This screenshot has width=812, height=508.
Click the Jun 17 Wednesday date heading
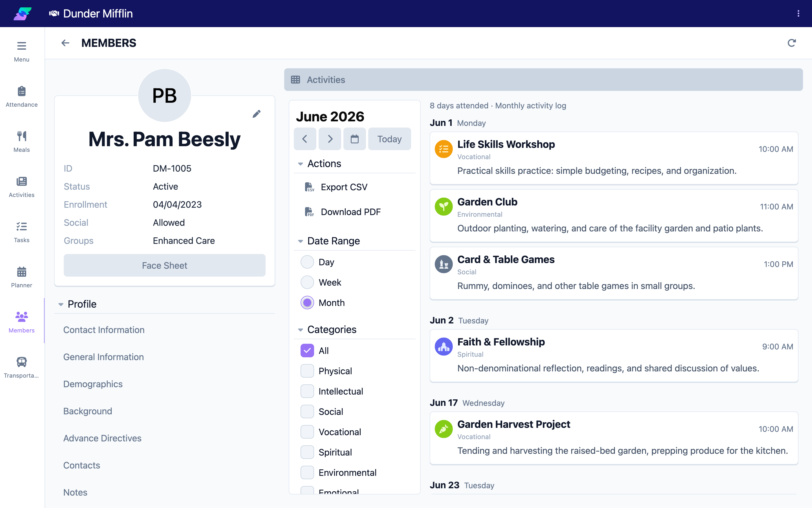[x=467, y=403]
